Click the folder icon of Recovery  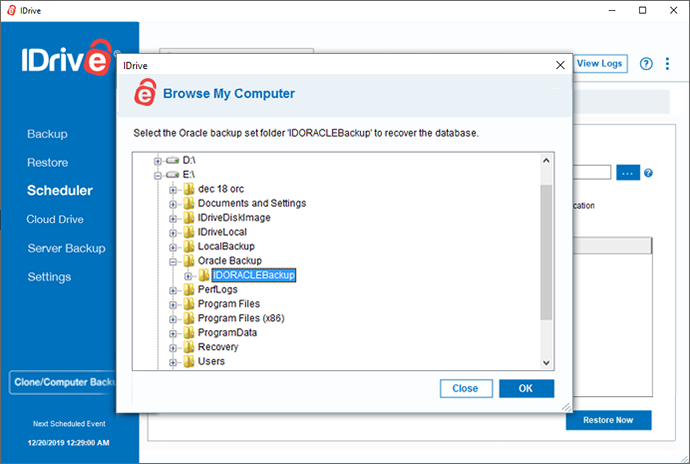click(x=189, y=347)
